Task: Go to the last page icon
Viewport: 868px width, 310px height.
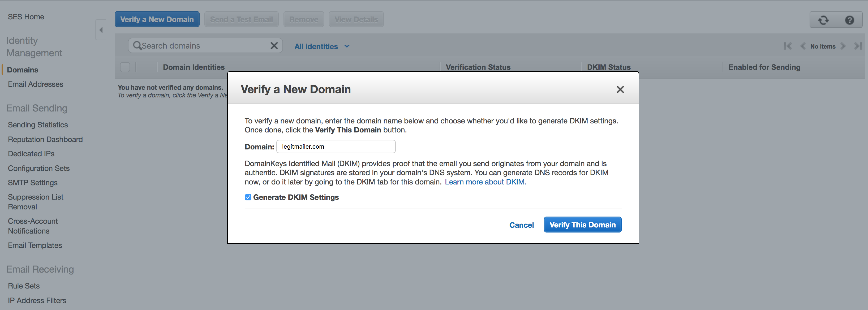Action: click(858, 46)
